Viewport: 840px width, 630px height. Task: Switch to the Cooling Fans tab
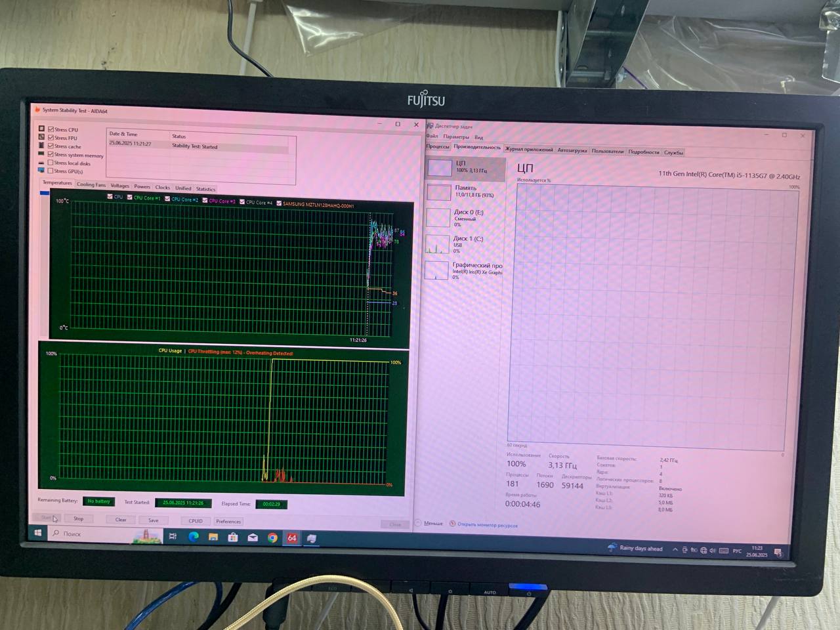pos(91,185)
